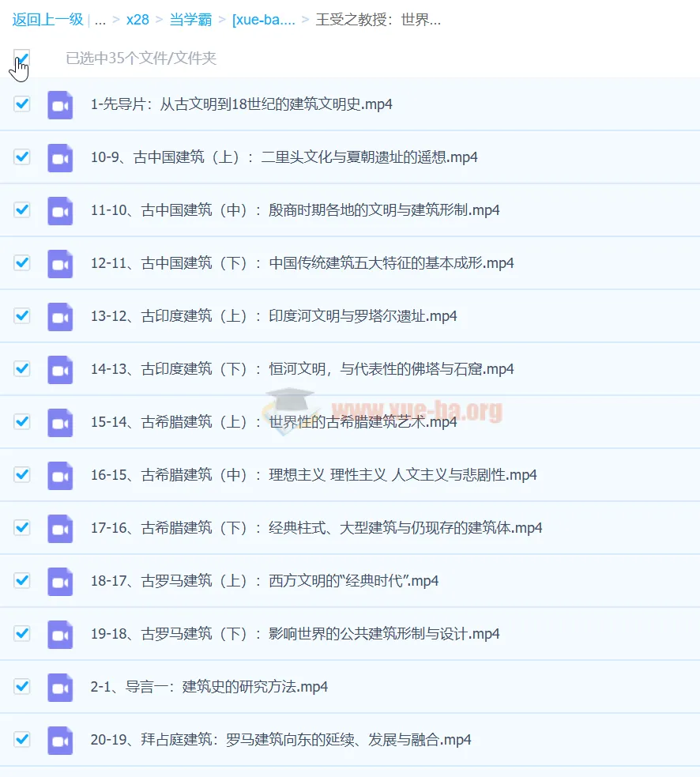Open the [xue-ba.... breadcrumb folder
The width and height of the screenshot is (700, 777).
263,20
